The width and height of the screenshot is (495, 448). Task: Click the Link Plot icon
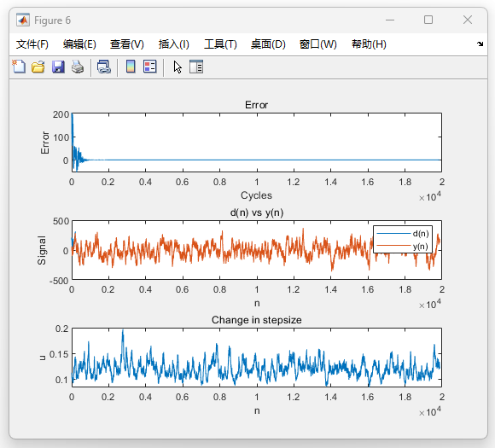[104, 67]
